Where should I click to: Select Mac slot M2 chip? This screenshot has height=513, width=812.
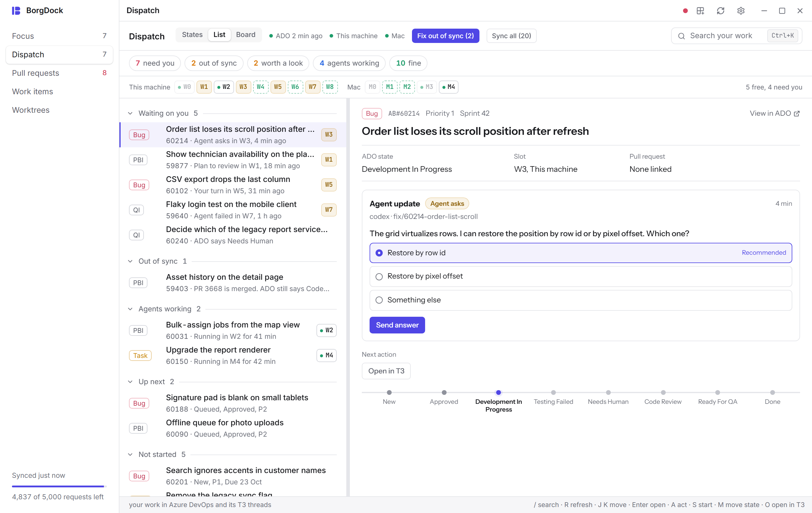pos(407,87)
